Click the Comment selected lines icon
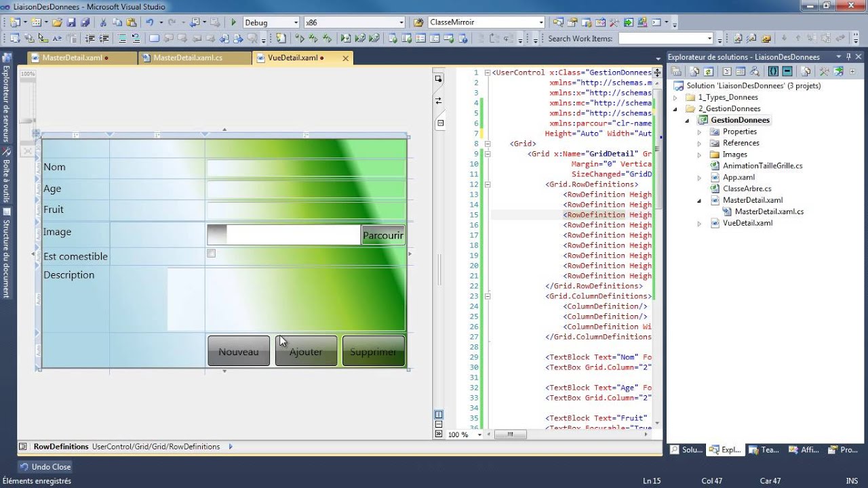This screenshot has width=868, height=488. (121, 39)
